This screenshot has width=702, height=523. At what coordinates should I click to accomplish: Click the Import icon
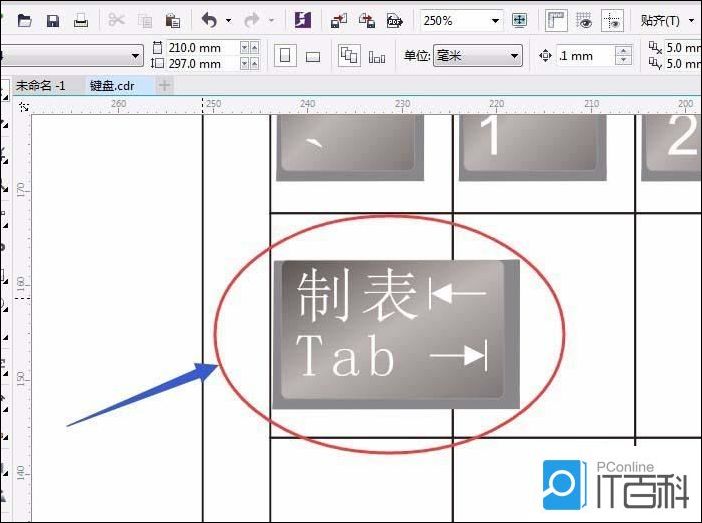click(339, 21)
